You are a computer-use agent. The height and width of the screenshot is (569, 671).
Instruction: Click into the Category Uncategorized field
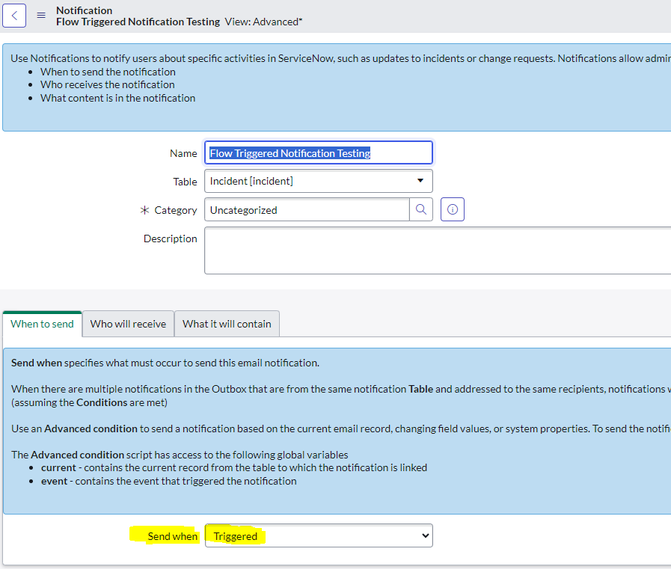click(307, 210)
